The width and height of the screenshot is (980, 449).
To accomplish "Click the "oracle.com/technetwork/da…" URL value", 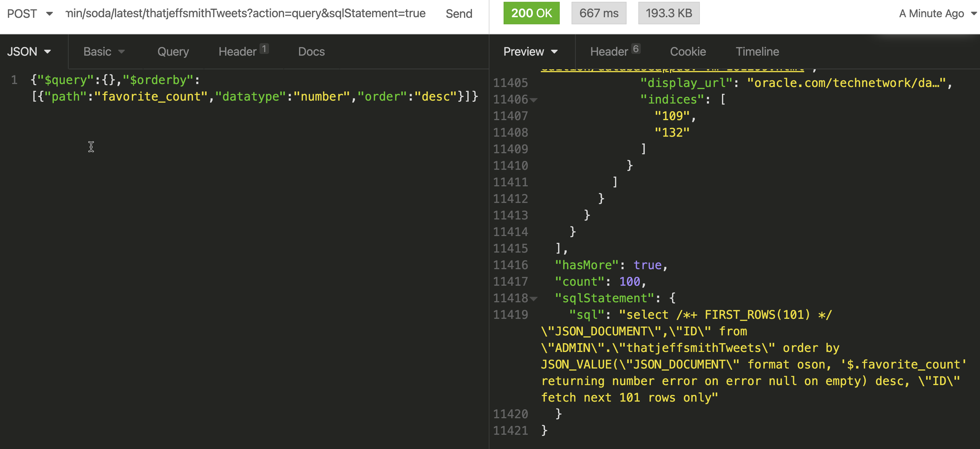I will coord(846,83).
